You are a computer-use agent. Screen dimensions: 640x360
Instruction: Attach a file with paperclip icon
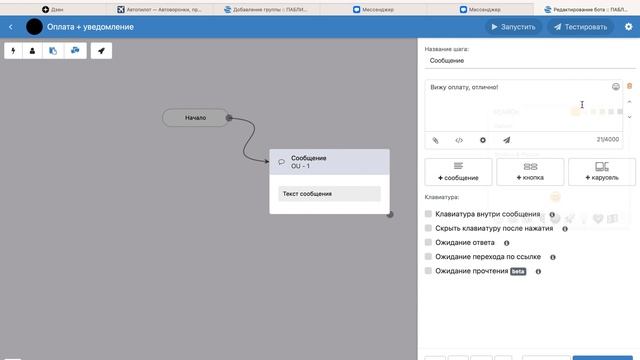coord(436,140)
